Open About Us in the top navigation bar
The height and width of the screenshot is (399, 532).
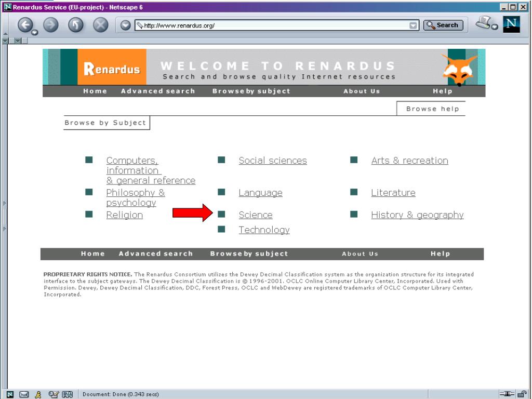[x=362, y=91]
